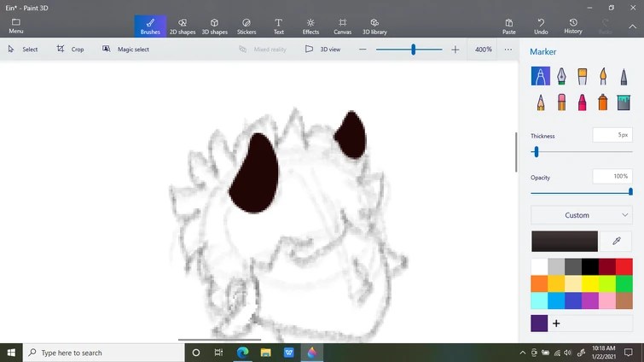Image resolution: width=644 pixels, height=362 pixels.
Task: Select the Calligraphy pen brush
Action: pyautogui.click(x=561, y=77)
